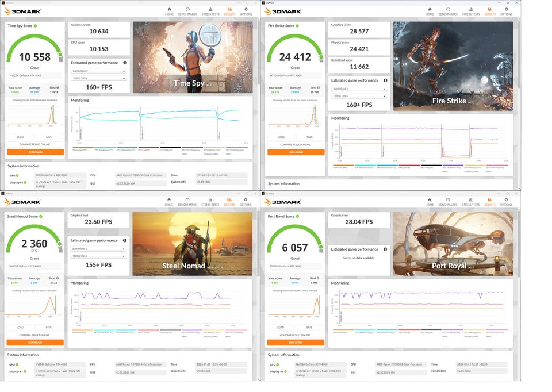The width and height of the screenshot is (552, 392).
Task: Toggle GPU Temperature series in Fire Strike monitoring legend
Action: pos(387,167)
